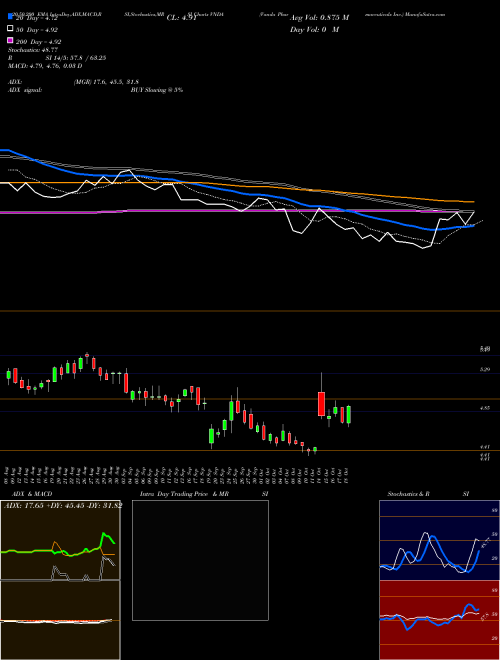
Task: Click the Stochastics & RSI panel title
Action: click(x=428, y=494)
